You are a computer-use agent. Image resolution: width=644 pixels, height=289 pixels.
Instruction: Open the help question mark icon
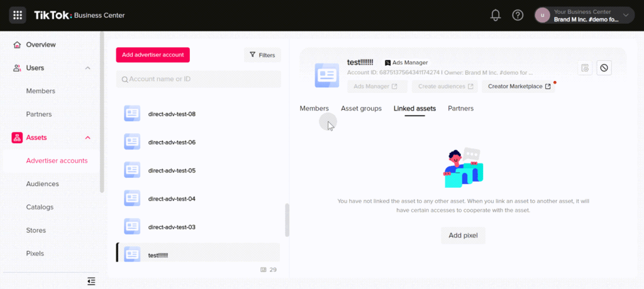coord(518,15)
